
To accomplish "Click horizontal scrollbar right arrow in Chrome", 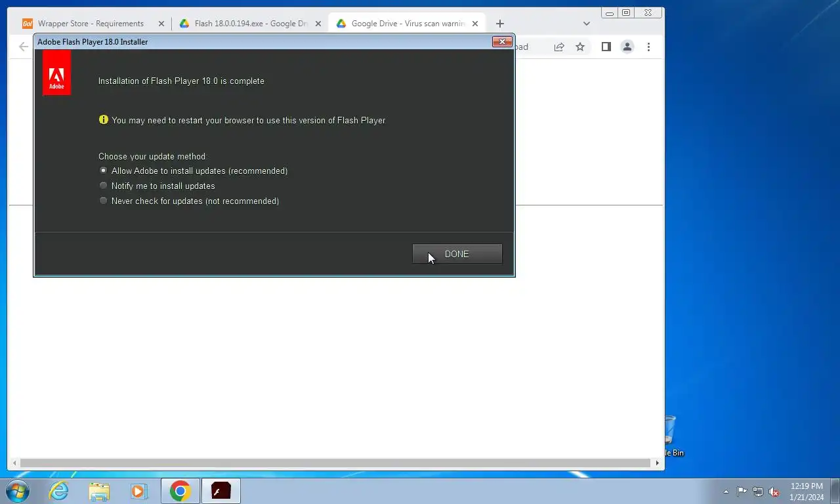I will coord(657,463).
